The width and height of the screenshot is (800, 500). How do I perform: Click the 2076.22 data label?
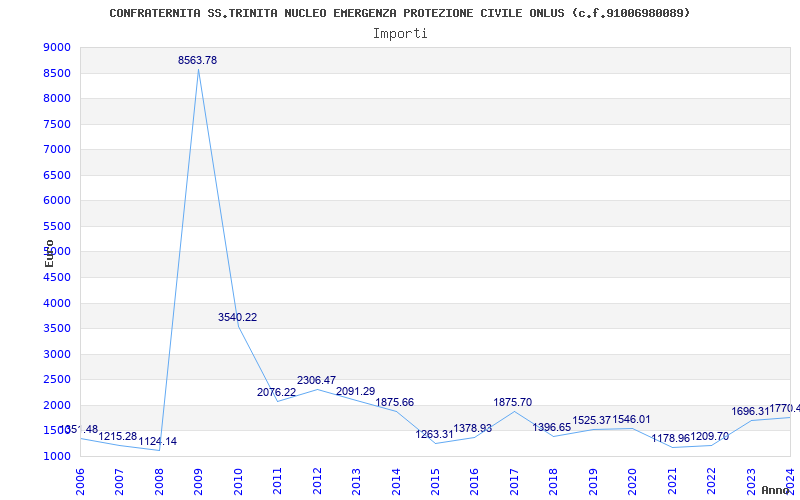(x=276, y=393)
